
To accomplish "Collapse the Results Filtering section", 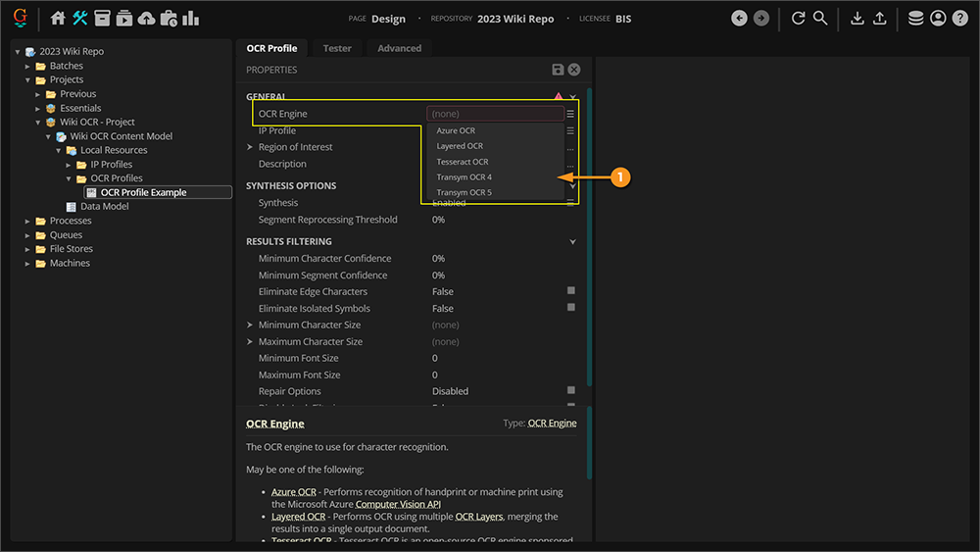I will tap(573, 241).
